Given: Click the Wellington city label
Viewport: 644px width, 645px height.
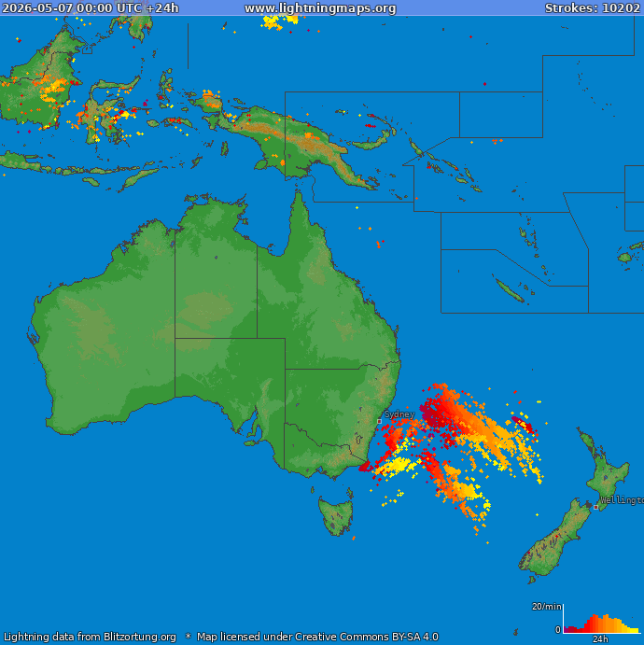Looking at the screenshot, I should [622, 500].
